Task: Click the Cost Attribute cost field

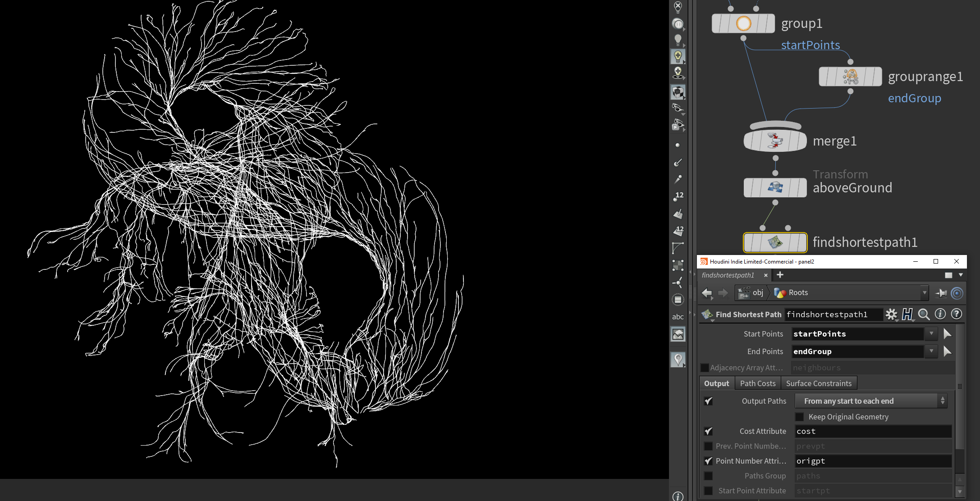Action: tap(873, 431)
